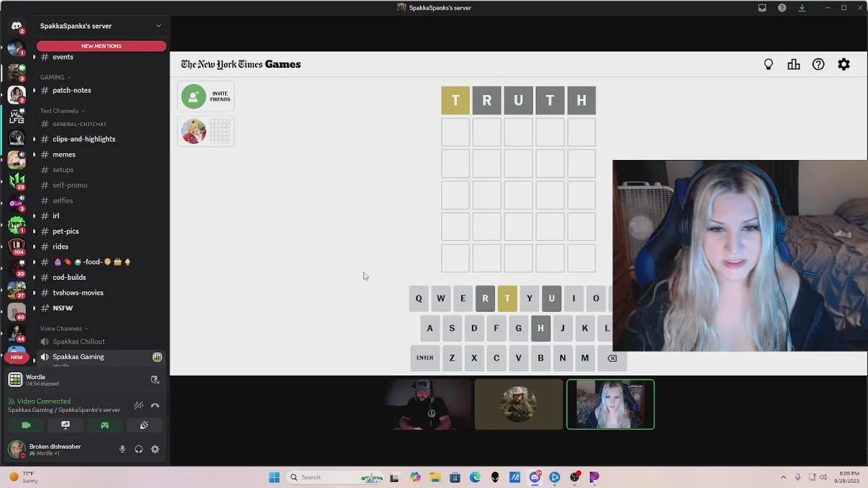This screenshot has height=488, width=868.
Task: Expand the memes channel thread arrow
Action: tap(34, 155)
